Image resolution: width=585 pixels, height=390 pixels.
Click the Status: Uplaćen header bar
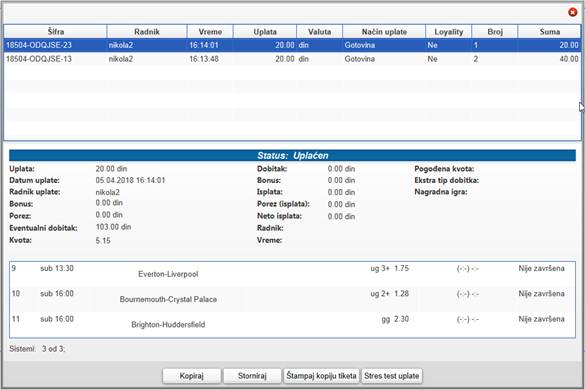point(292,156)
